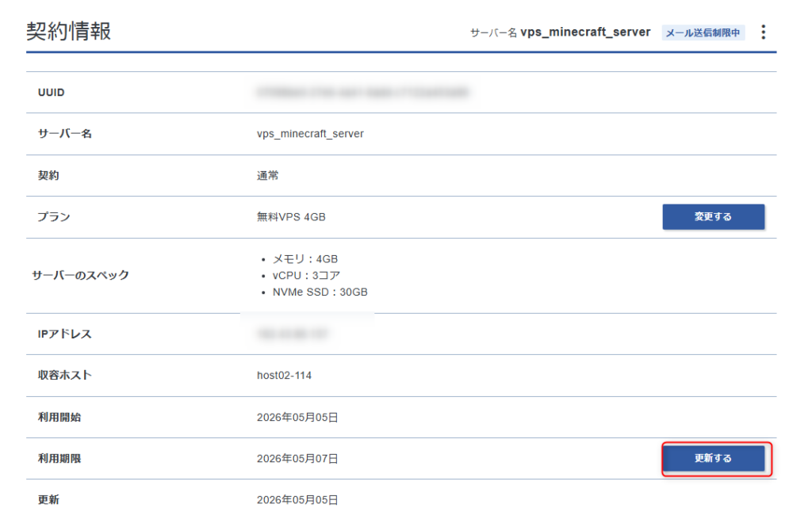This screenshot has height=508, width=812.
Task: Click the UUID row label
Action: 52,92
